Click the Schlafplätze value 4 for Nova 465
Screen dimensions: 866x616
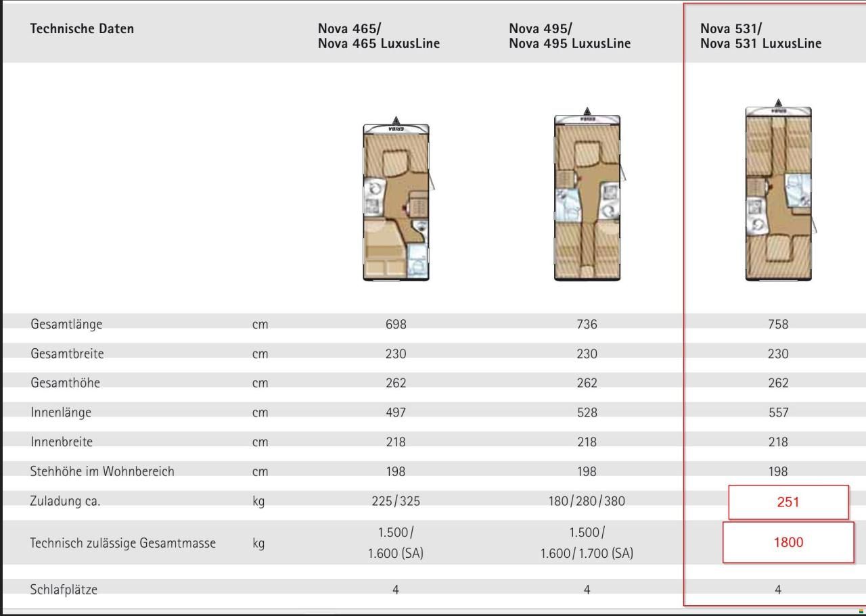[x=396, y=590]
